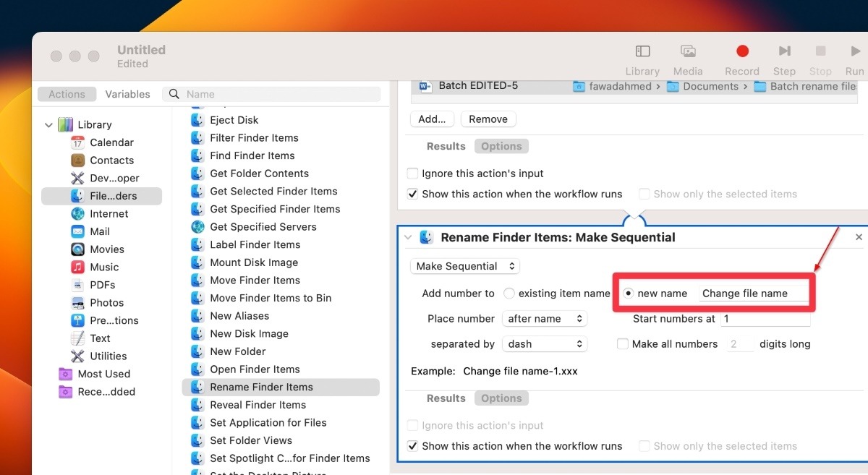Screen dimensions: 868x475
Task: Switch to the Variables tab
Action: click(x=128, y=93)
